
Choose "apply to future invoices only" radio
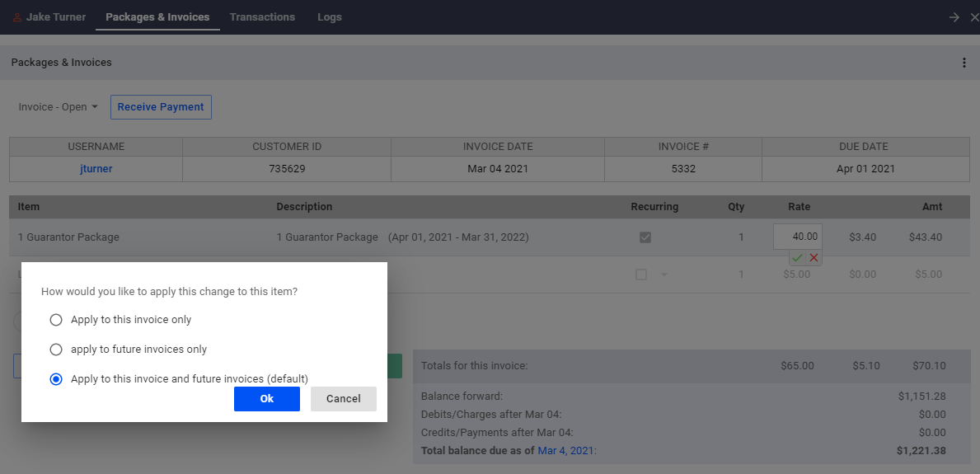click(56, 349)
